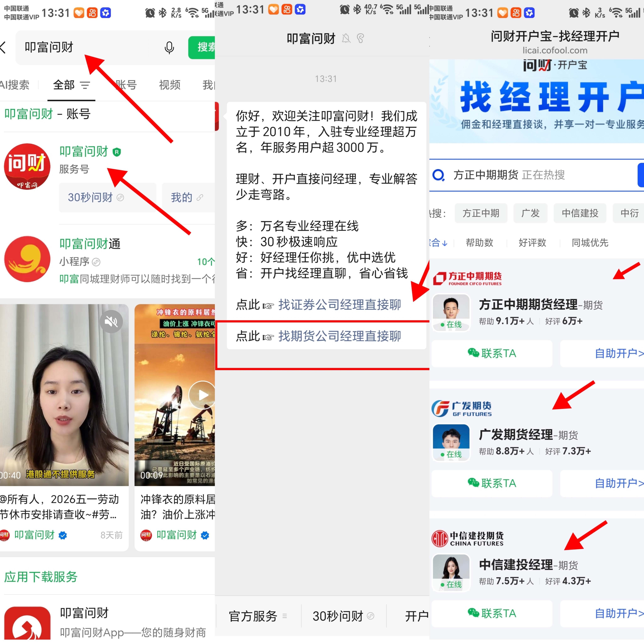Open the 全部 filter icon

pyautogui.click(x=85, y=85)
